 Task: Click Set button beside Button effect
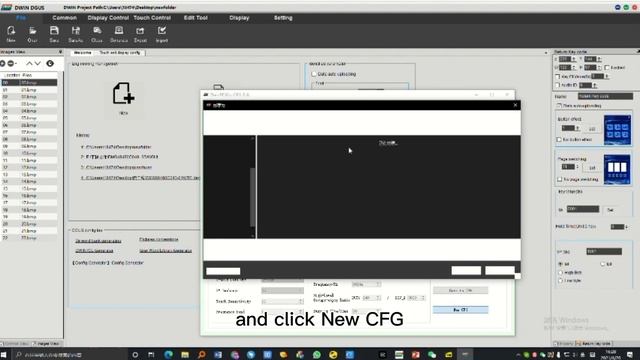coord(592,129)
